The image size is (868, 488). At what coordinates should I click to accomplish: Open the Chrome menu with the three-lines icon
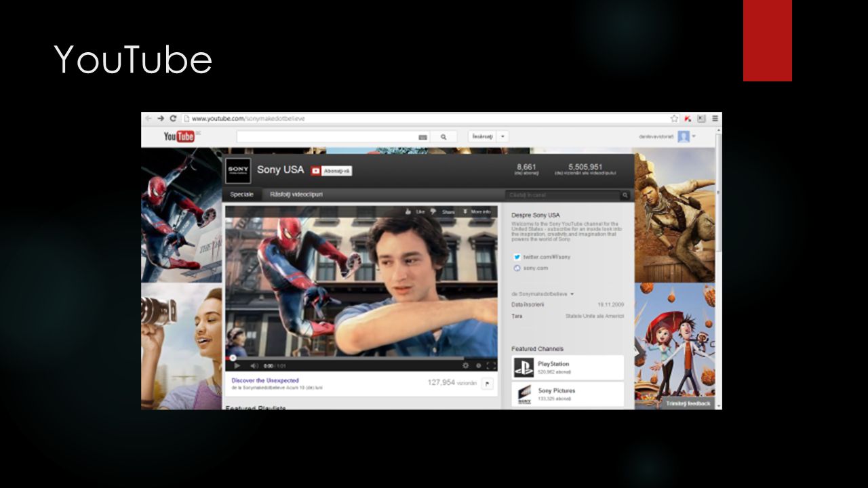tap(713, 118)
